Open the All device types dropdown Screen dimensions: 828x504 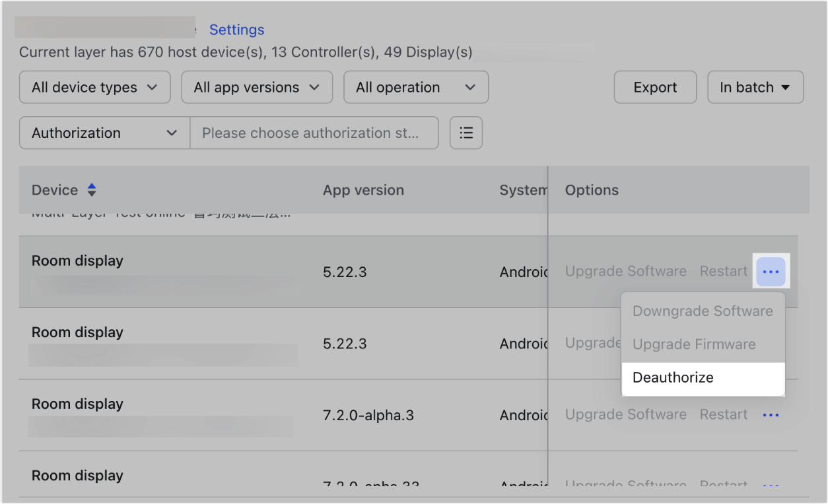pos(95,88)
